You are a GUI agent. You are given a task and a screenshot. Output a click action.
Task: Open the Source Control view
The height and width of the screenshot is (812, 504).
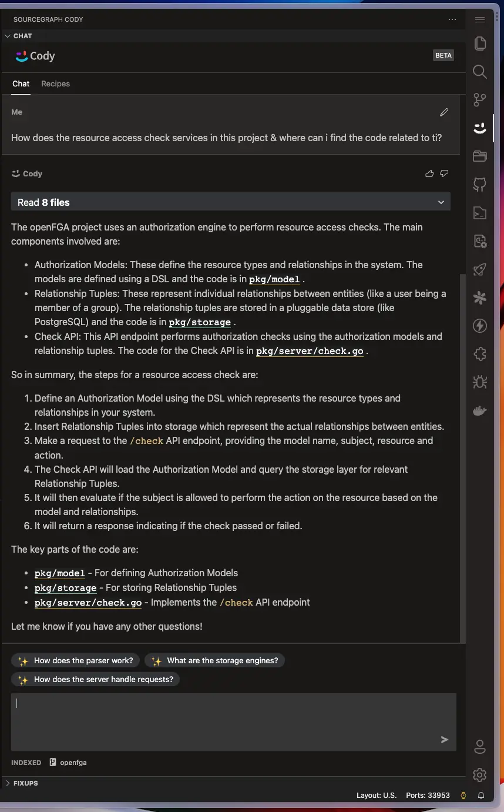click(480, 99)
